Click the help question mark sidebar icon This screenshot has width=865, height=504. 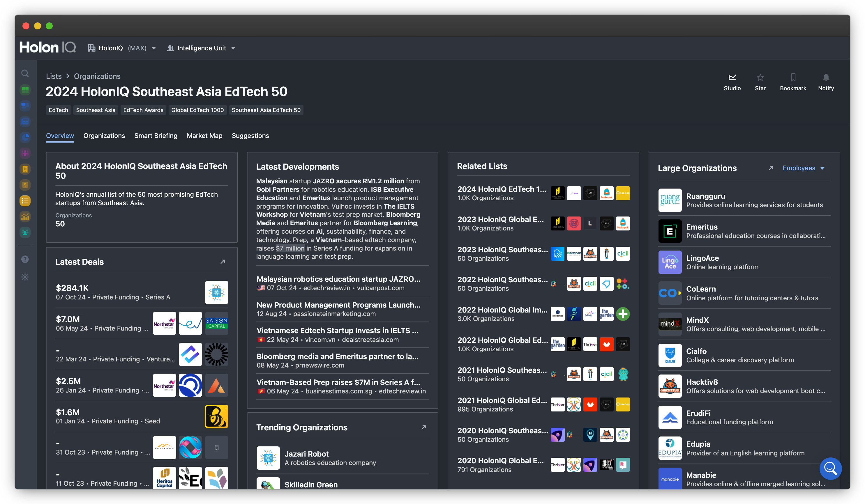point(25,259)
